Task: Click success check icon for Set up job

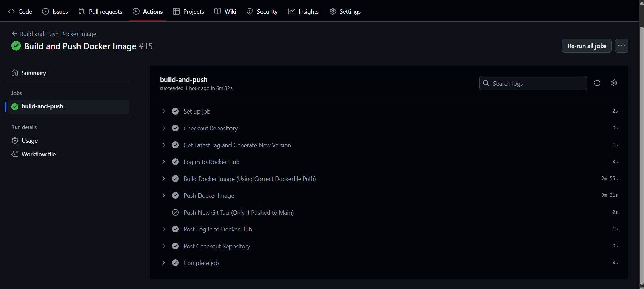Action: [x=175, y=111]
